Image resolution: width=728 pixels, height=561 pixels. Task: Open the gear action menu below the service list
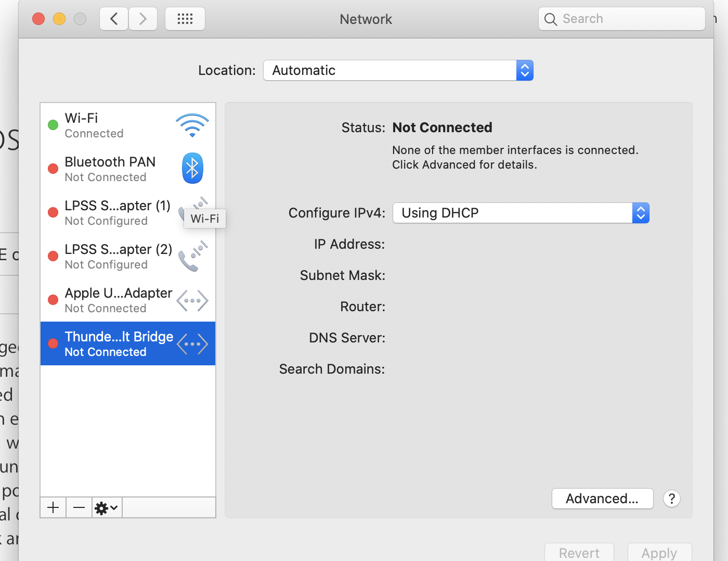pos(106,507)
